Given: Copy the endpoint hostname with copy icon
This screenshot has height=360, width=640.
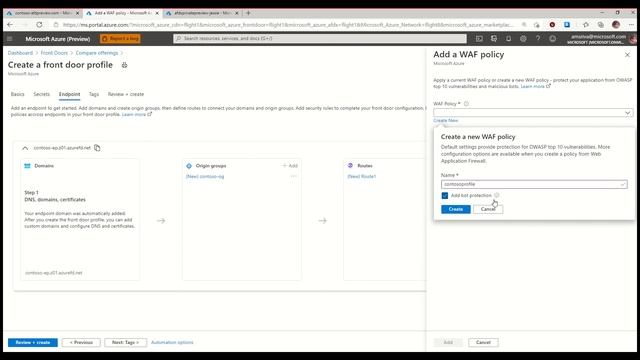Looking at the screenshot, I should click(x=97, y=148).
